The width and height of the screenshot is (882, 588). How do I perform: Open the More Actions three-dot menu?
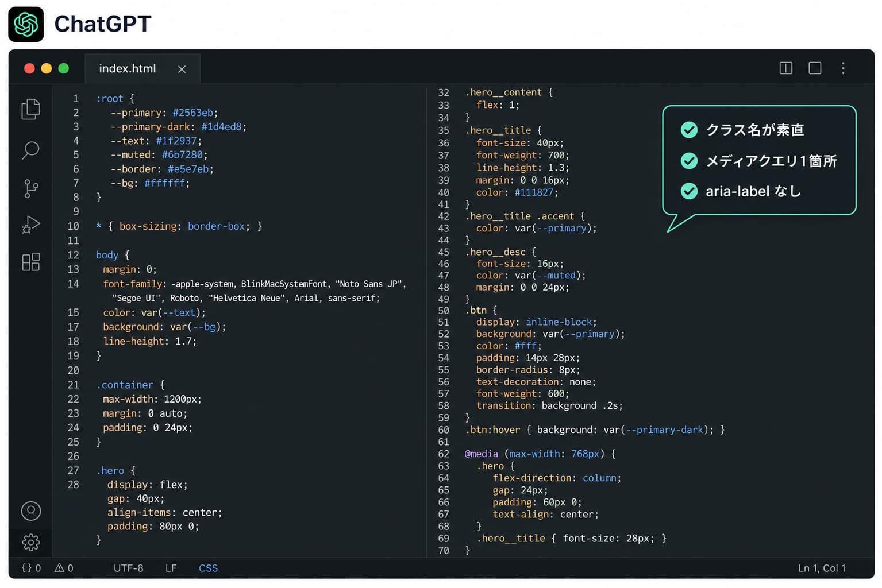843,68
